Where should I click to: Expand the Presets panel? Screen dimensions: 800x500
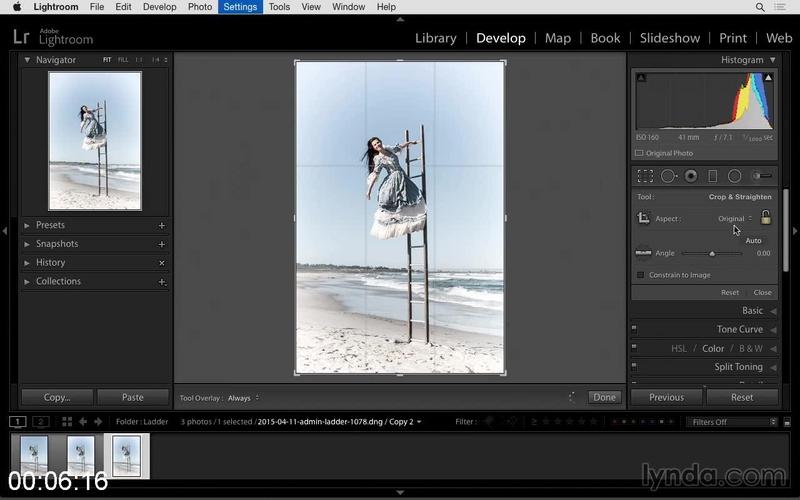tap(27, 226)
